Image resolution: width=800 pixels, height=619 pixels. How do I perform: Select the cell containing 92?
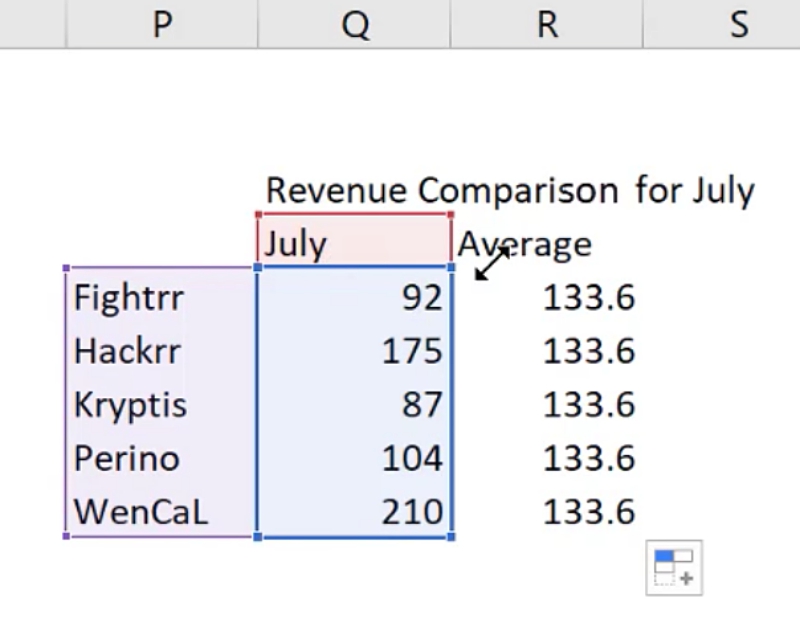[354, 297]
